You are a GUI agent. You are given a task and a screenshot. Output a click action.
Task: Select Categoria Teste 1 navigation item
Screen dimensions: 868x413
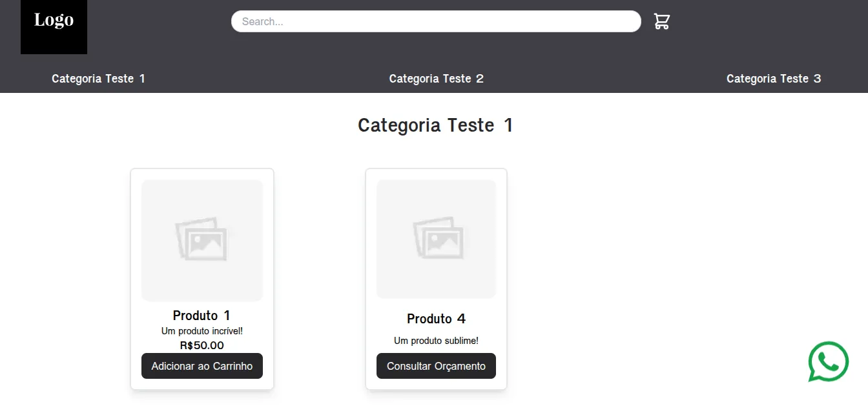(x=98, y=78)
